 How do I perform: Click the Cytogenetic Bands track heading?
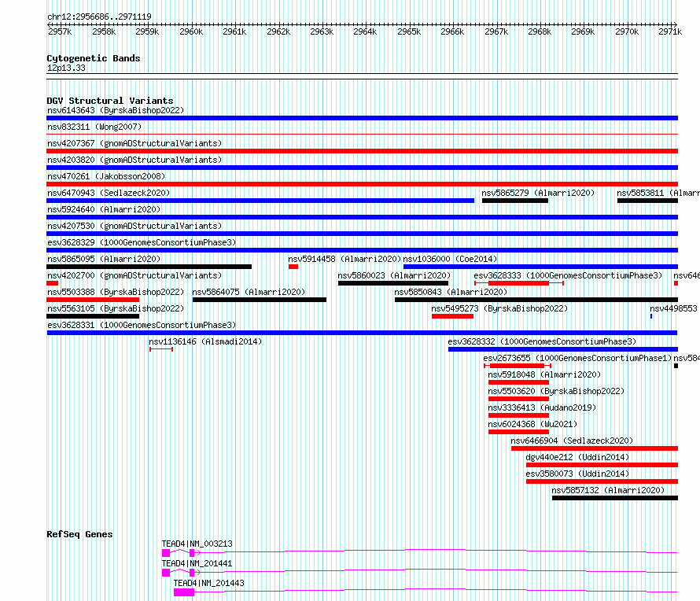coord(94,58)
